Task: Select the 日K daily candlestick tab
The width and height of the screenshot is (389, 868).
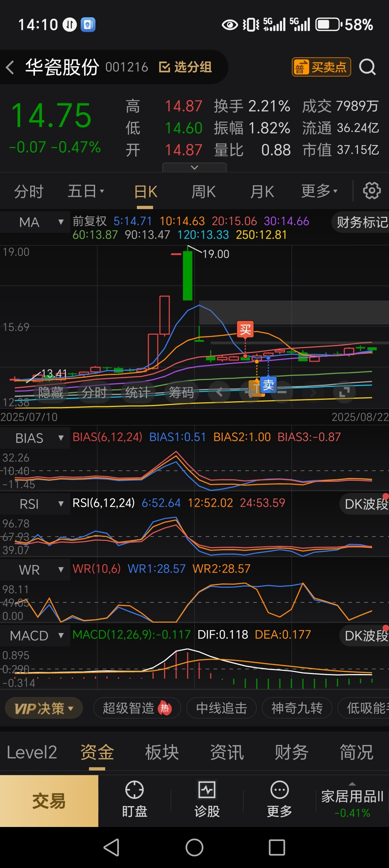Action: (x=146, y=191)
